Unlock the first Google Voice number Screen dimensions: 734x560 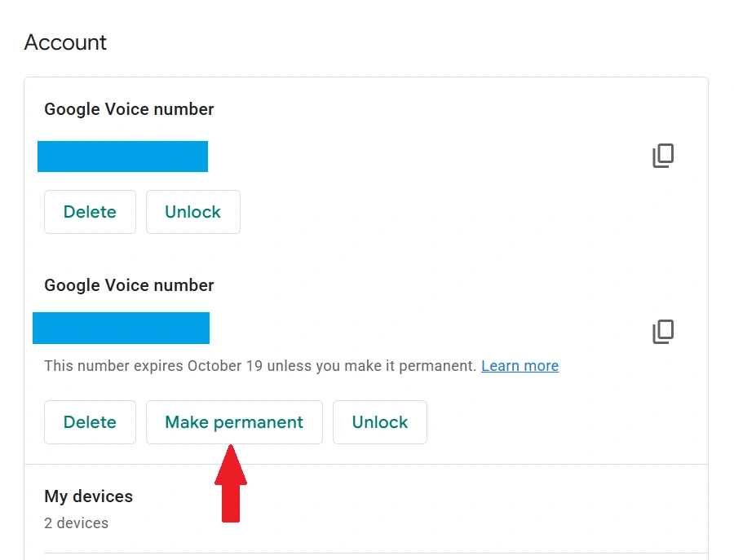point(192,212)
